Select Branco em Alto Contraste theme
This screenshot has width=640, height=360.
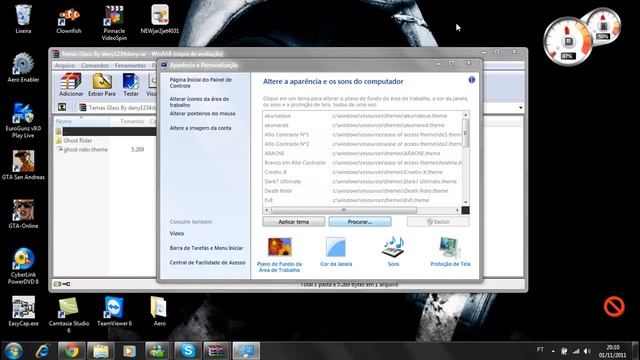(x=362, y=163)
